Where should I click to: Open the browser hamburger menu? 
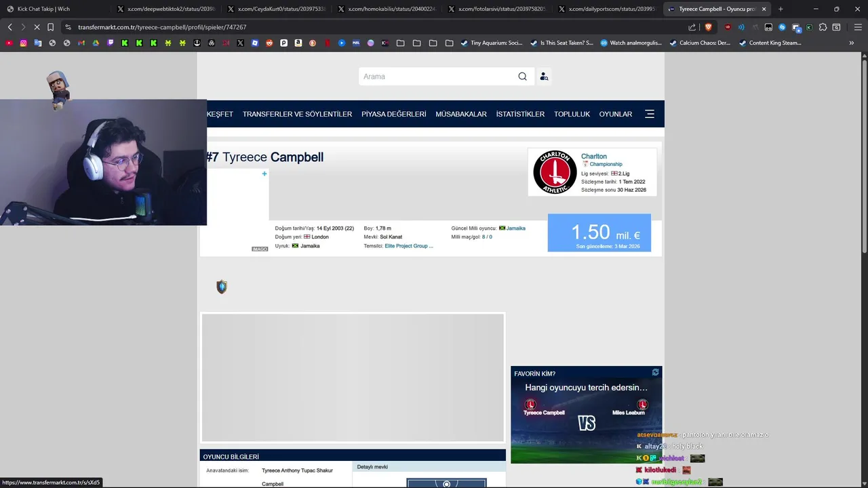click(x=858, y=27)
